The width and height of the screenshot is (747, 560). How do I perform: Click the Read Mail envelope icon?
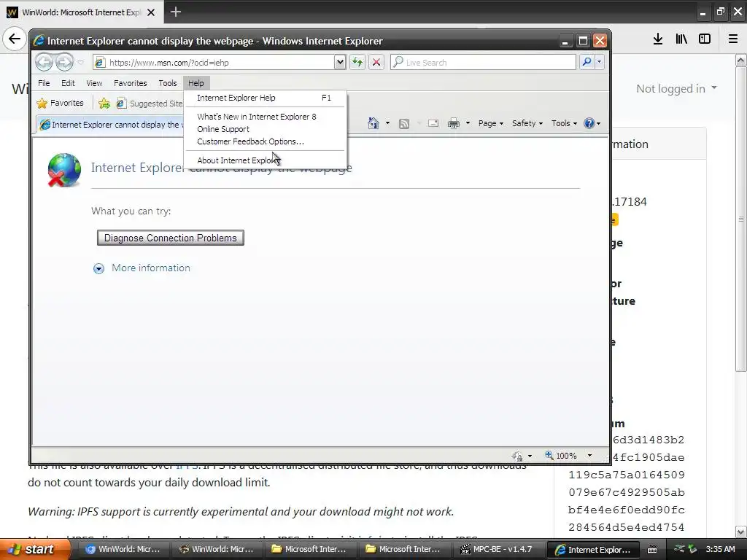433,123
